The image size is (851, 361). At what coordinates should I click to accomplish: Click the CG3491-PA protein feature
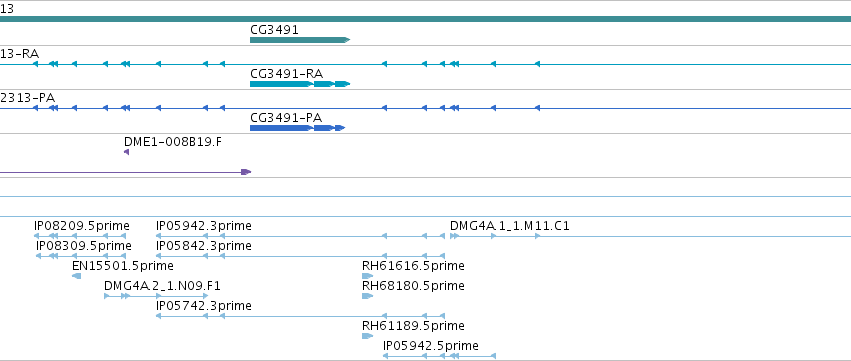click(297, 128)
